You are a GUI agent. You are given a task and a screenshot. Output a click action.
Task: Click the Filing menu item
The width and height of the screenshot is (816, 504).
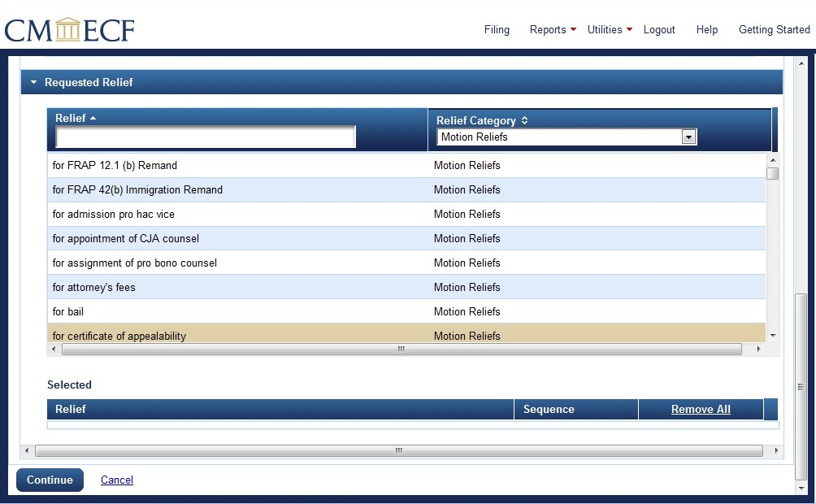tap(497, 30)
